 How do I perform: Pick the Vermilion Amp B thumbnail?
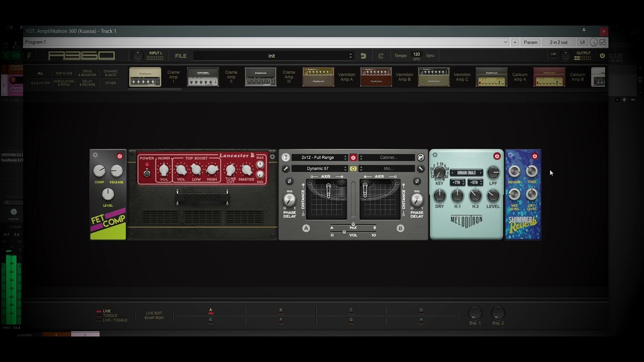(376, 77)
